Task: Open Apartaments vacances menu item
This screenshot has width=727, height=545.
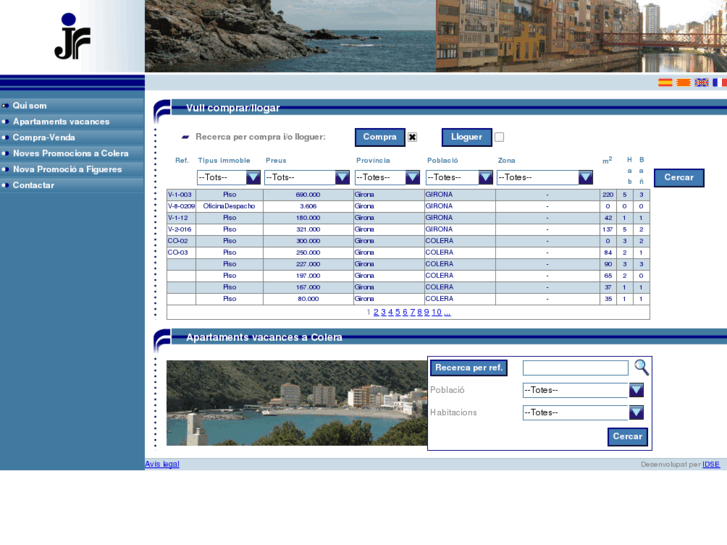Action: tap(61, 122)
